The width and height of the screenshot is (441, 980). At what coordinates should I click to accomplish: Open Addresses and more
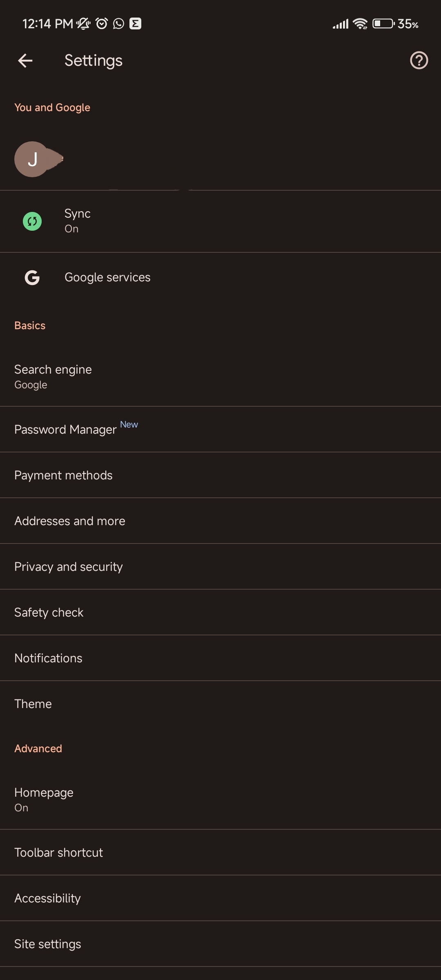point(70,521)
